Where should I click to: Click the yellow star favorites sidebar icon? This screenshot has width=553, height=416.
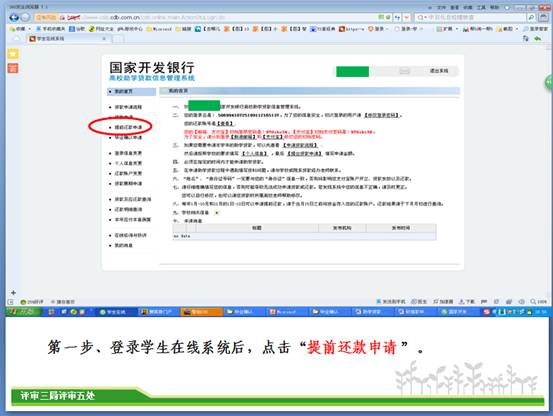[x=13, y=54]
